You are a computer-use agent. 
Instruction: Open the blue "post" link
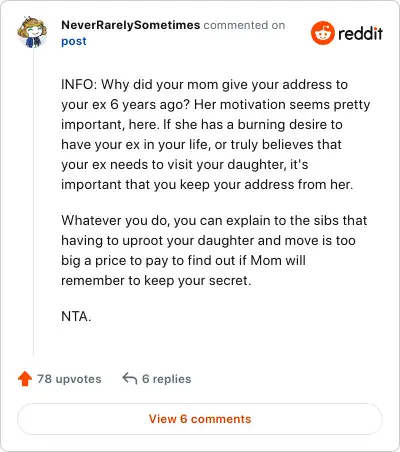tap(74, 41)
